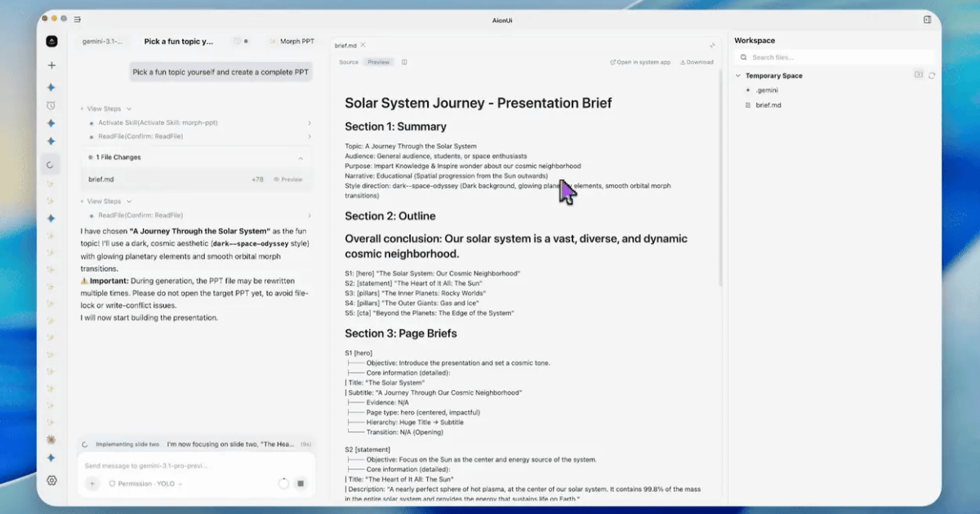980x514 pixels.
Task: Select the brief.md file tab
Action: (x=345, y=46)
